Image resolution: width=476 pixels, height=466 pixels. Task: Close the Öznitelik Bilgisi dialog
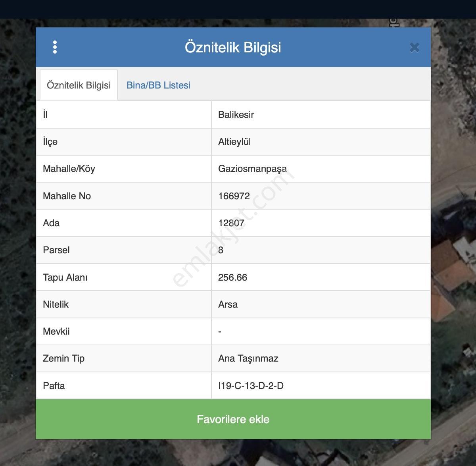point(415,48)
